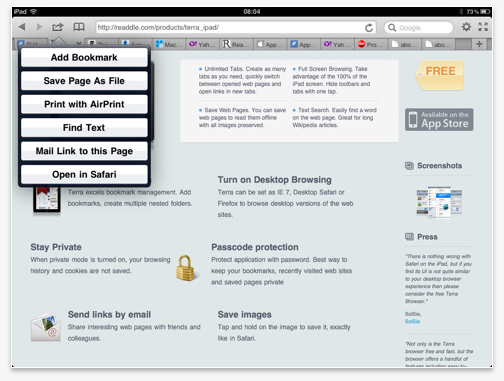This screenshot has height=381, width=504.
Task: Go forward with the forward arrow
Action: [x=39, y=27]
